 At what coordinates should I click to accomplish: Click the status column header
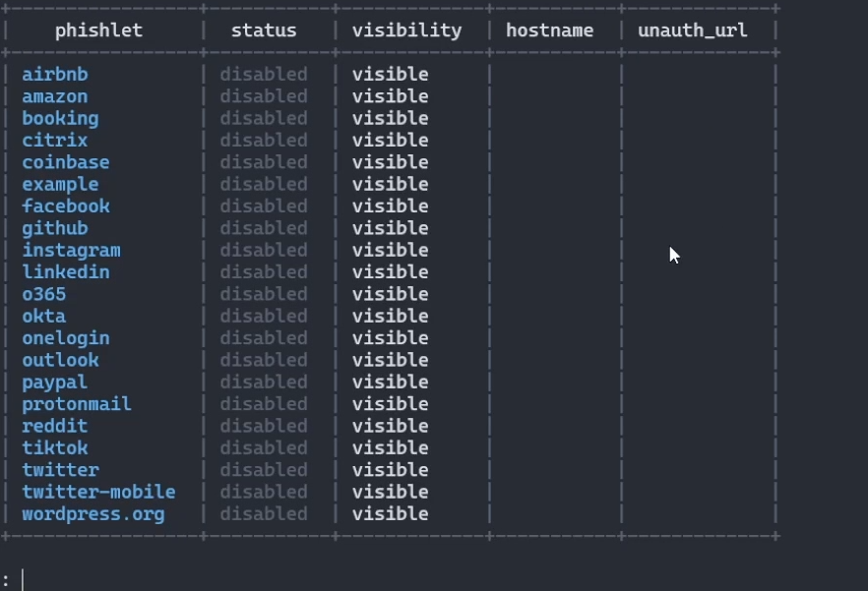tap(264, 30)
